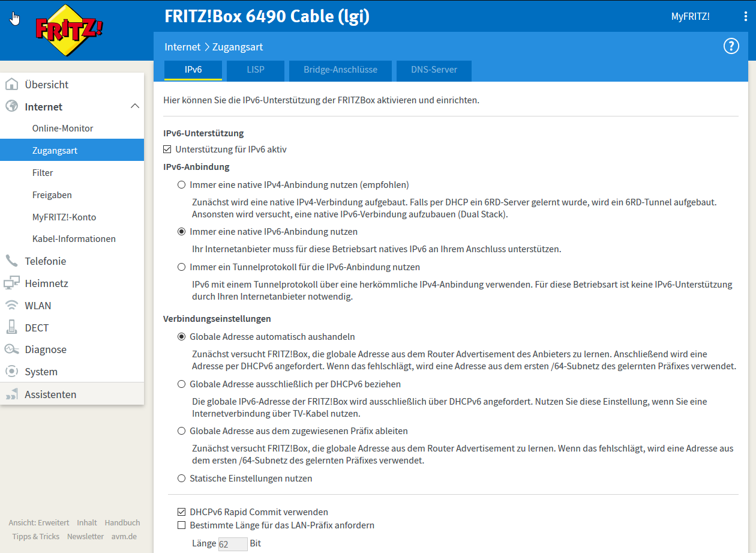Disable DHCPv6 Rapid Commit verwenden checkbox
The height and width of the screenshot is (553, 756).
click(182, 512)
